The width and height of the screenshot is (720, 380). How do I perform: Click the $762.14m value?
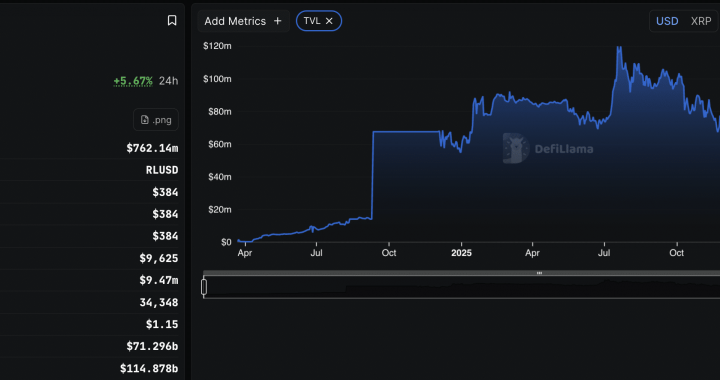(152, 148)
